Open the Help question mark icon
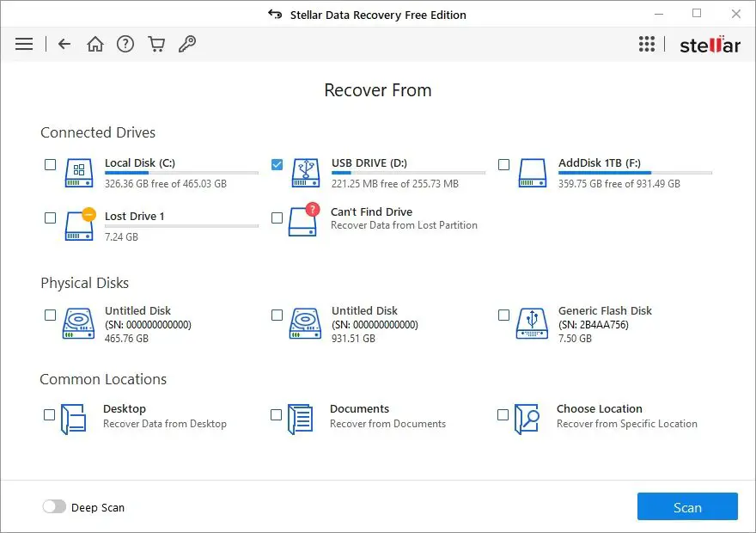Screen dimensions: 756x533 125,44
